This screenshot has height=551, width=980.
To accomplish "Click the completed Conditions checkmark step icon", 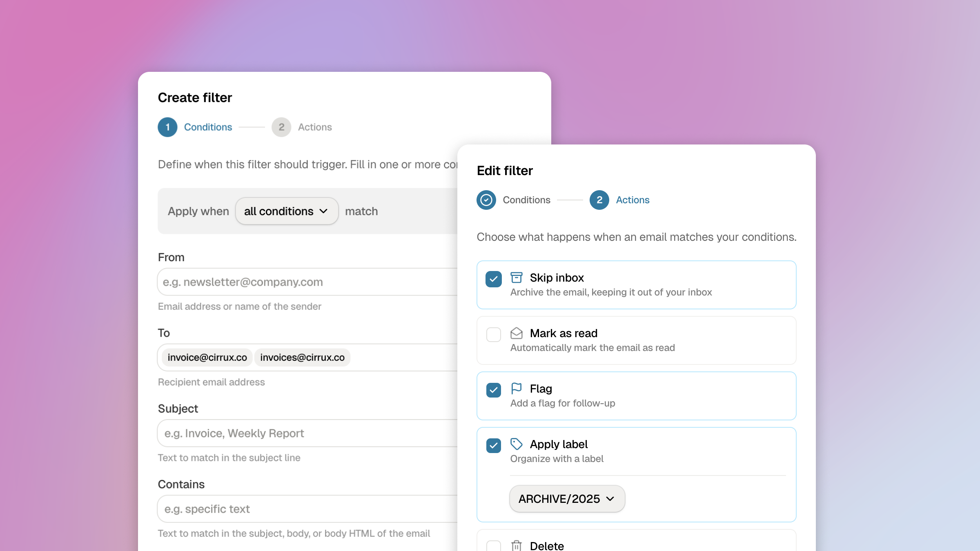I will coord(486,200).
